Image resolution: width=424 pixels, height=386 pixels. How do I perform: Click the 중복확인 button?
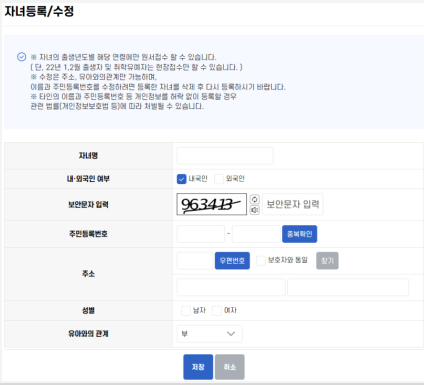[x=299, y=234]
